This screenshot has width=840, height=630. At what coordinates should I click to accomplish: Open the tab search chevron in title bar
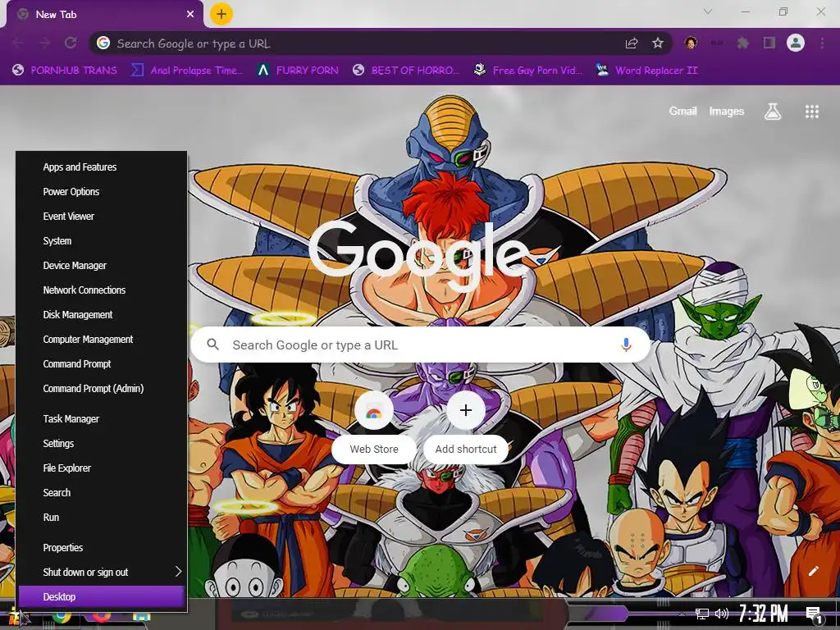point(708,11)
